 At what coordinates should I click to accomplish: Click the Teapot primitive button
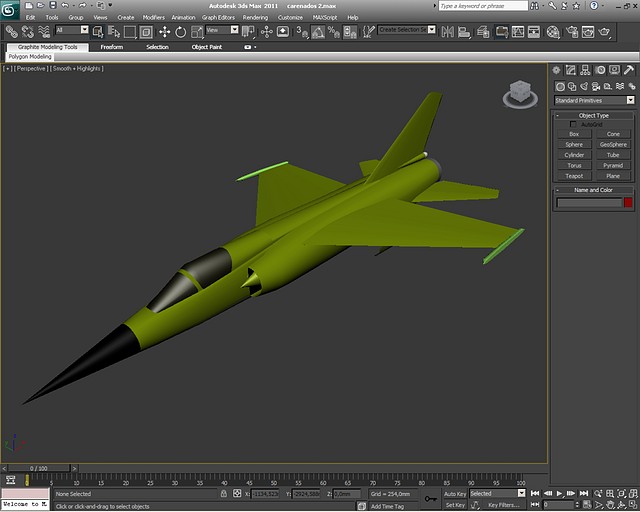point(574,176)
